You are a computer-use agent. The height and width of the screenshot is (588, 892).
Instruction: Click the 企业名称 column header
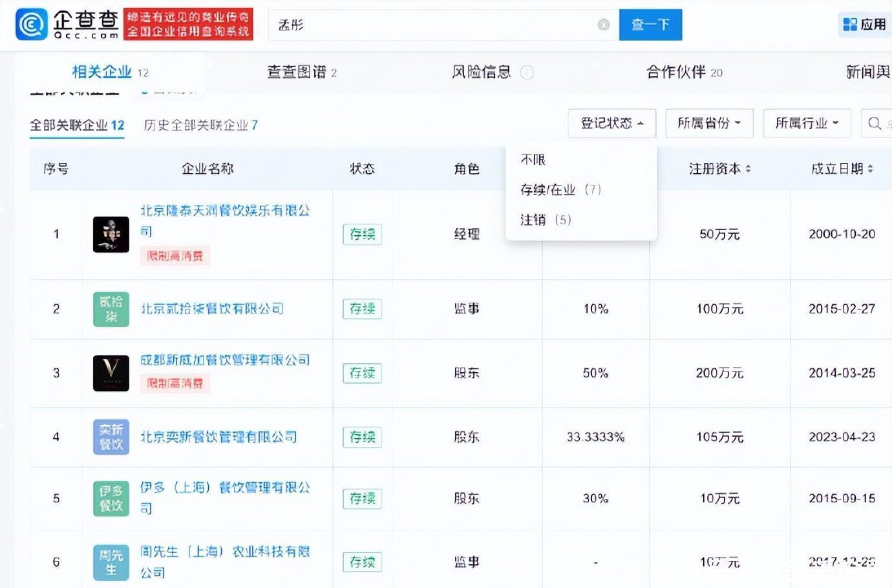tap(207, 169)
